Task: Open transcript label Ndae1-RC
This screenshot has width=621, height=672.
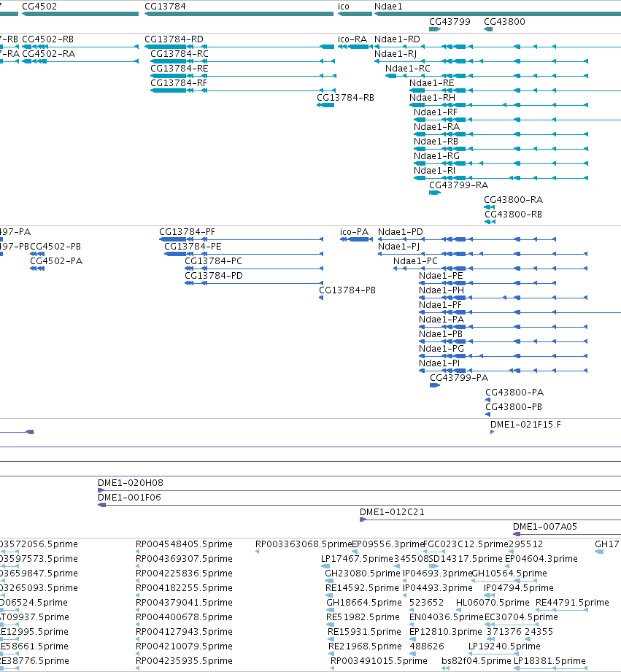Action: [408, 68]
